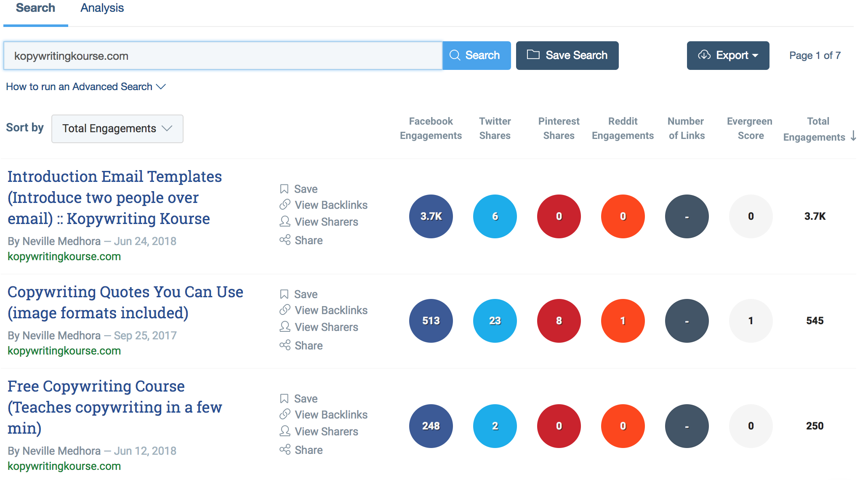Click the kopywritingkourse.com domain under Copywriting Quotes
This screenshot has width=868, height=480.
[64, 351]
